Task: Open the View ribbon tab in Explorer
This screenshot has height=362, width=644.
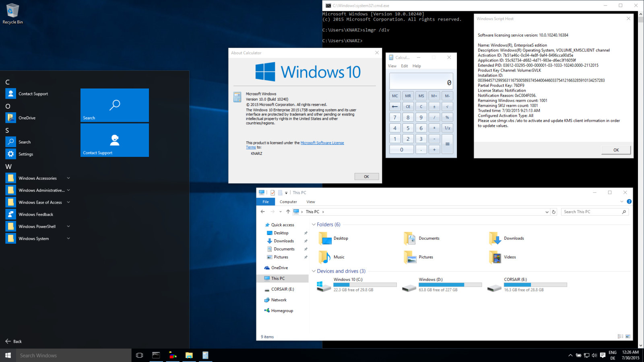Action: pos(311,202)
